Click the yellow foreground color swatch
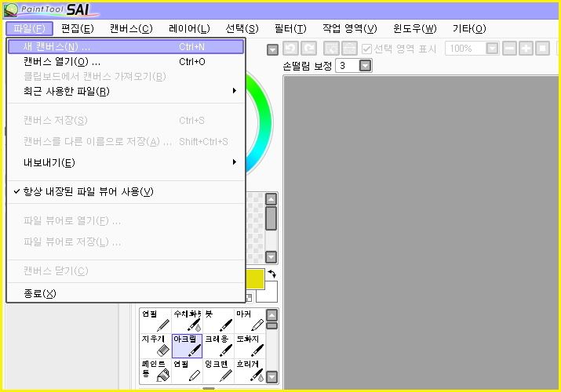 256,279
